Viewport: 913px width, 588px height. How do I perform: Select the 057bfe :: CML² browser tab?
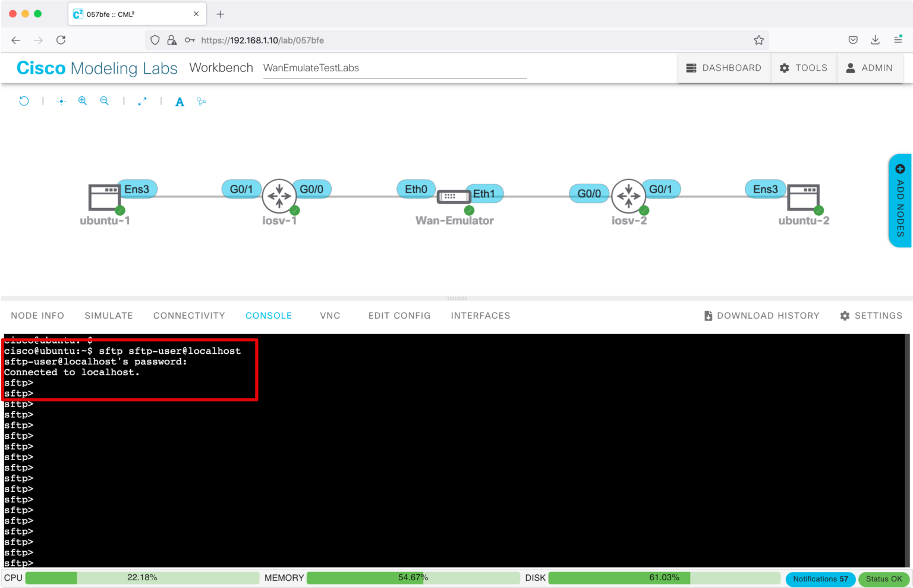pyautogui.click(x=137, y=14)
